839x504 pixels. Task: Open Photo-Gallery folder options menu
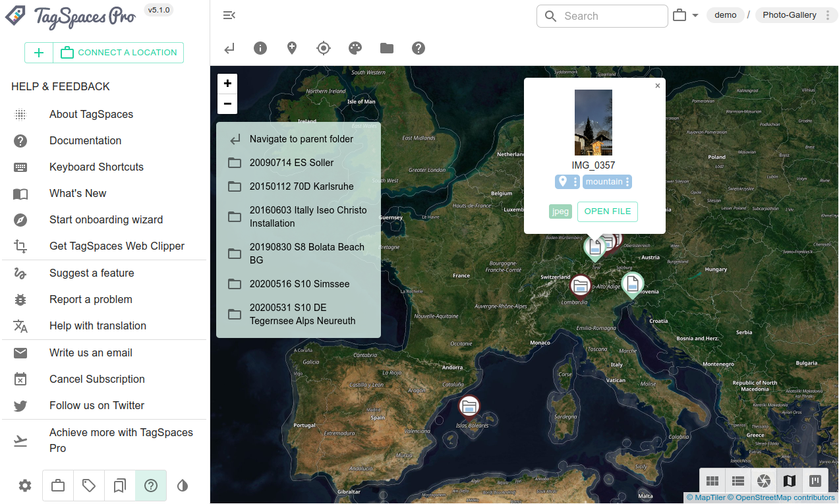[828, 15]
